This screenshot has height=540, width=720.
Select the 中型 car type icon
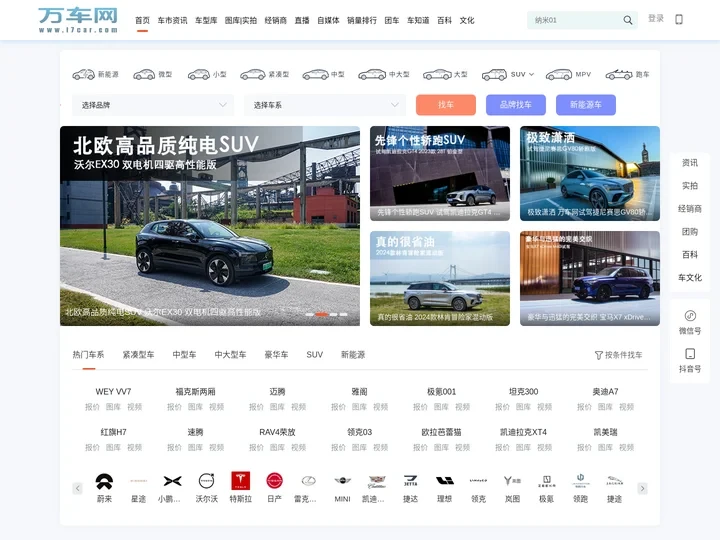click(315, 74)
